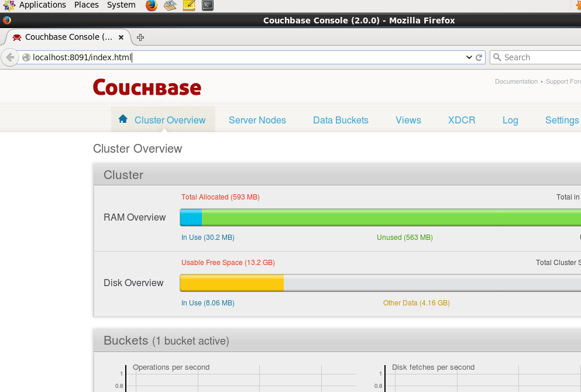This screenshot has height=392, width=581.
Task: Click the 'Usable Free Space (13.2 GB)' label
Action: 228,263
